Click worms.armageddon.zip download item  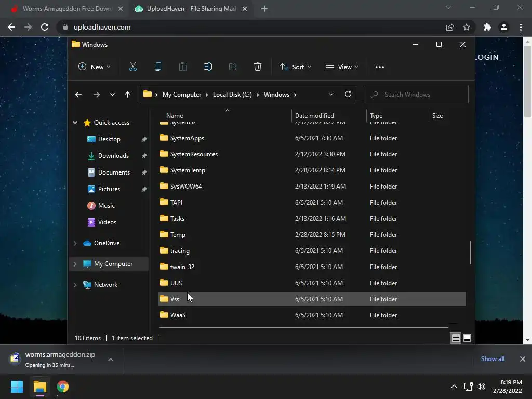coord(60,360)
